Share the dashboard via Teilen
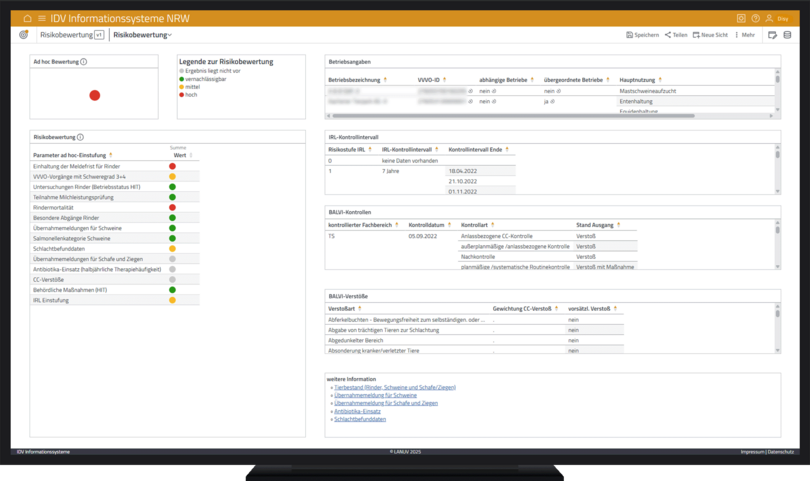This screenshot has height=481, width=810. click(x=676, y=35)
